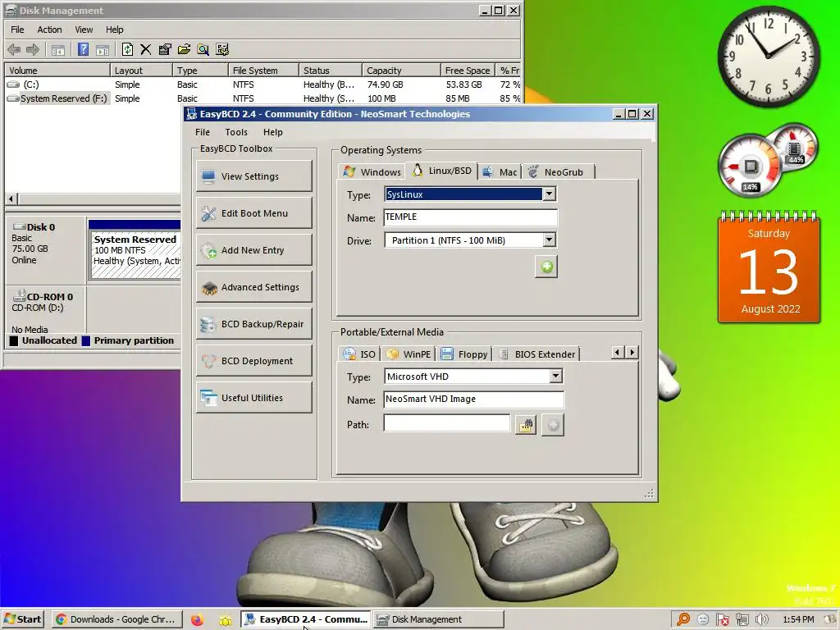Open Add New Entry in EasyBCD Toolbox
The image size is (840, 630).
point(254,250)
